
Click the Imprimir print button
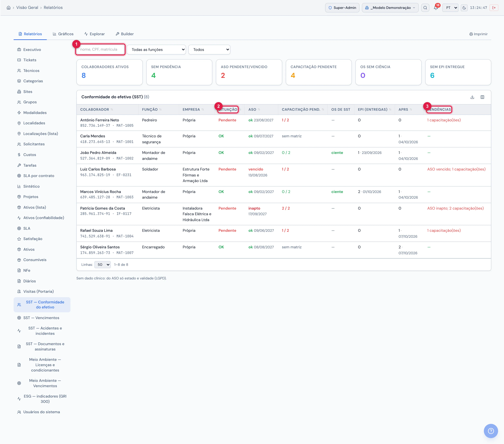coord(478,34)
